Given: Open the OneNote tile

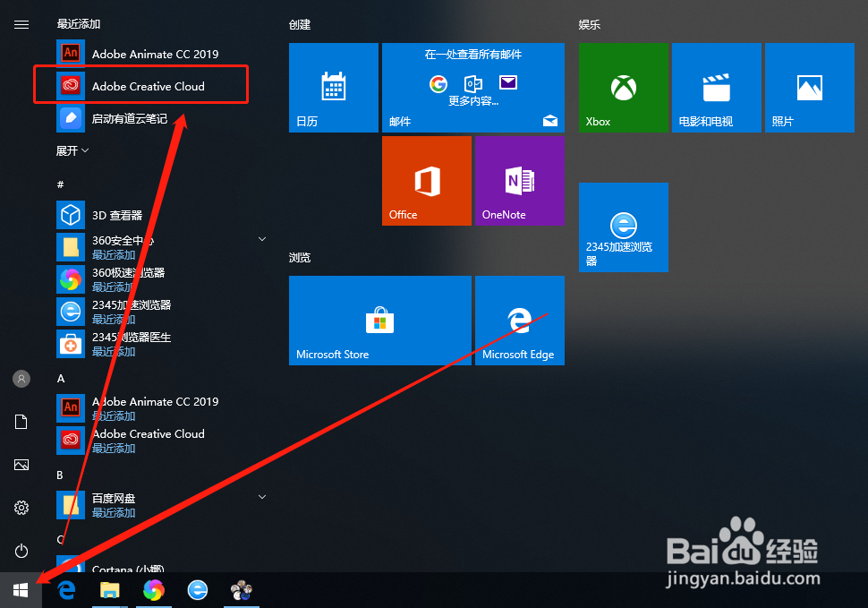Looking at the screenshot, I should pyautogui.click(x=520, y=181).
